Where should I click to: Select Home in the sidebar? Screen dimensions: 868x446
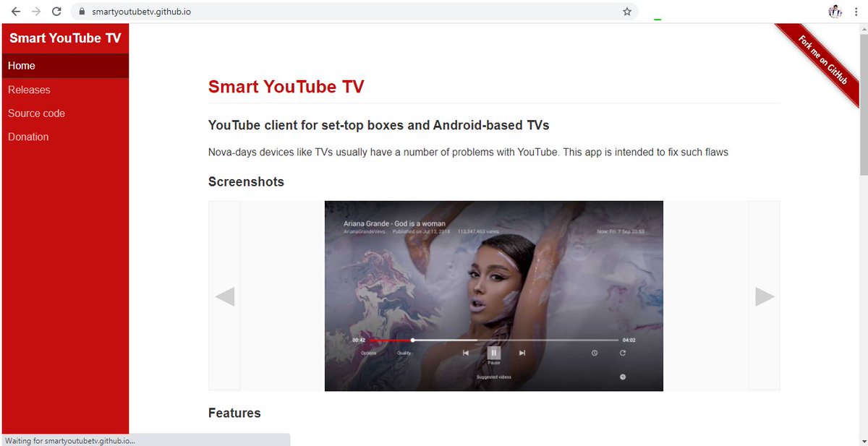[x=65, y=66]
